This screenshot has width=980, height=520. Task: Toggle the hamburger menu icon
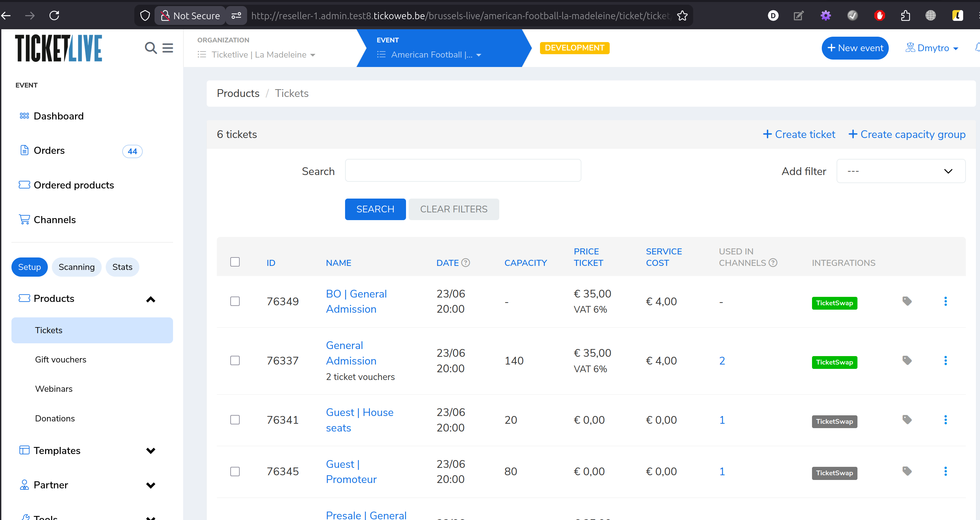(x=168, y=48)
